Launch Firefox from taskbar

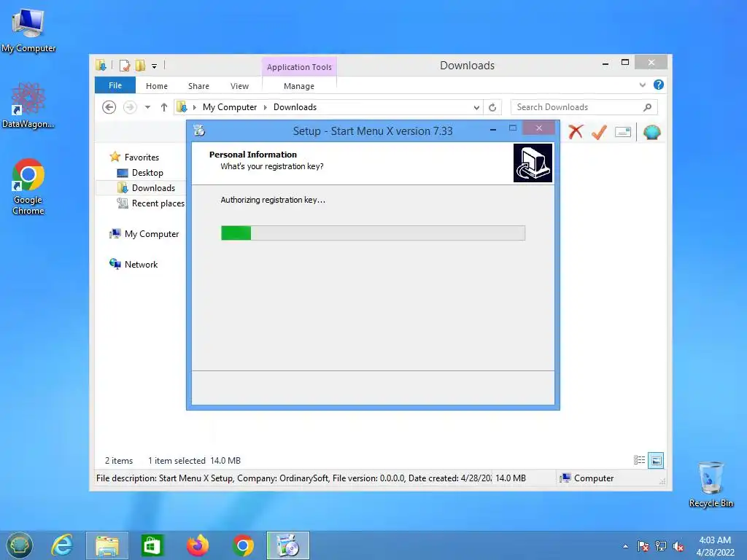pos(198,545)
